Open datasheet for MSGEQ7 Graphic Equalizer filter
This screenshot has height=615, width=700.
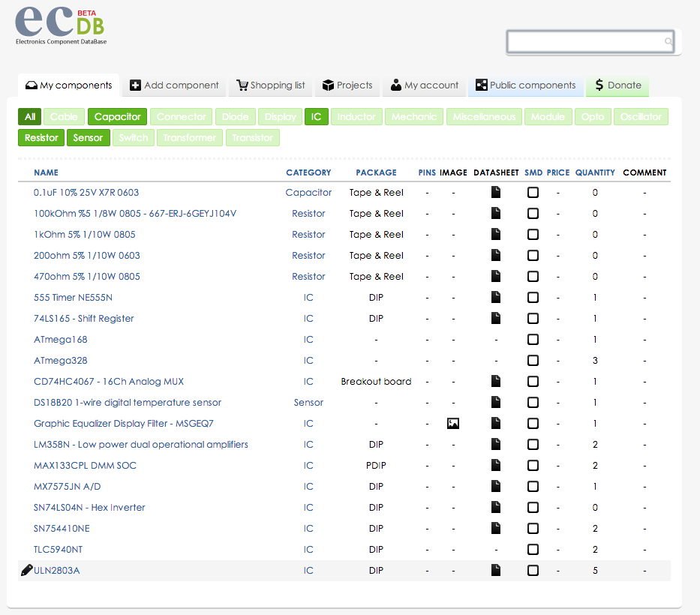tap(495, 423)
